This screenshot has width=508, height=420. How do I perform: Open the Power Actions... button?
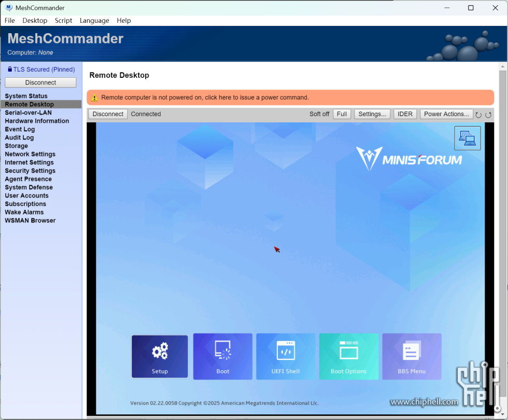[x=446, y=114]
